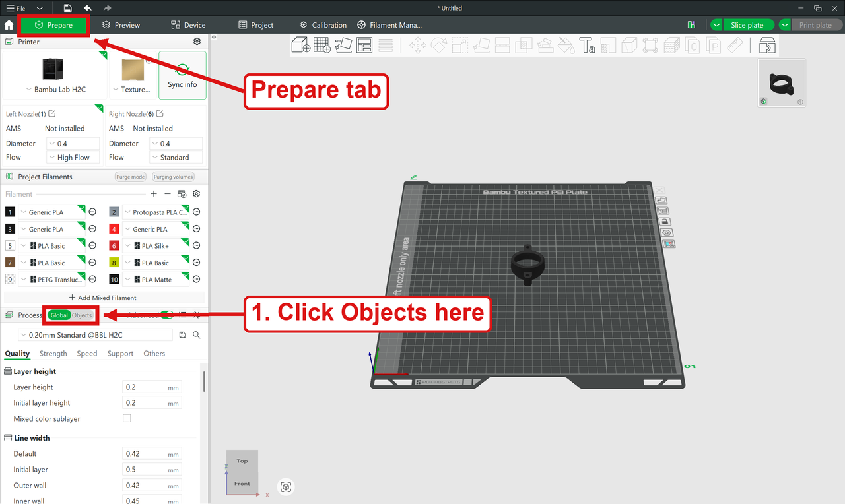Open the left nozzle High Flow dropdown
Image resolution: width=845 pixels, height=504 pixels.
(x=73, y=158)
